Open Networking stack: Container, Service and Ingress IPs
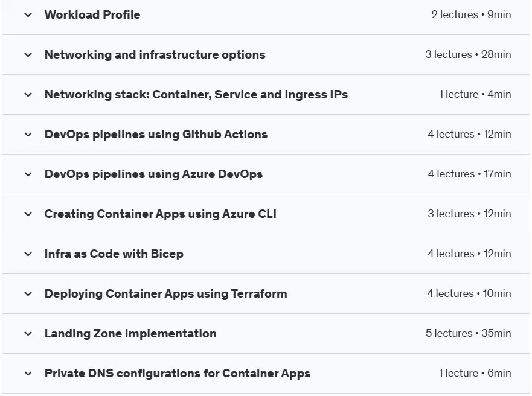 click(196, 95)
